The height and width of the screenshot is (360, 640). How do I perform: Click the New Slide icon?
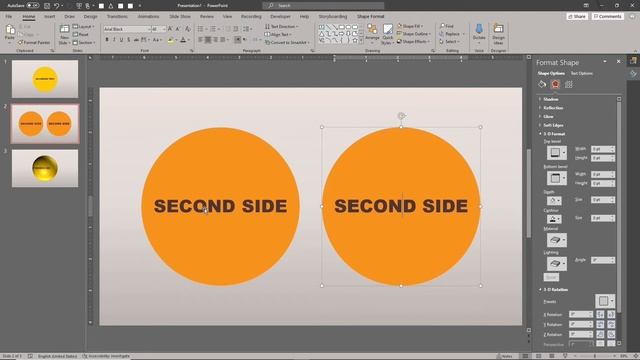click(64, 29)
